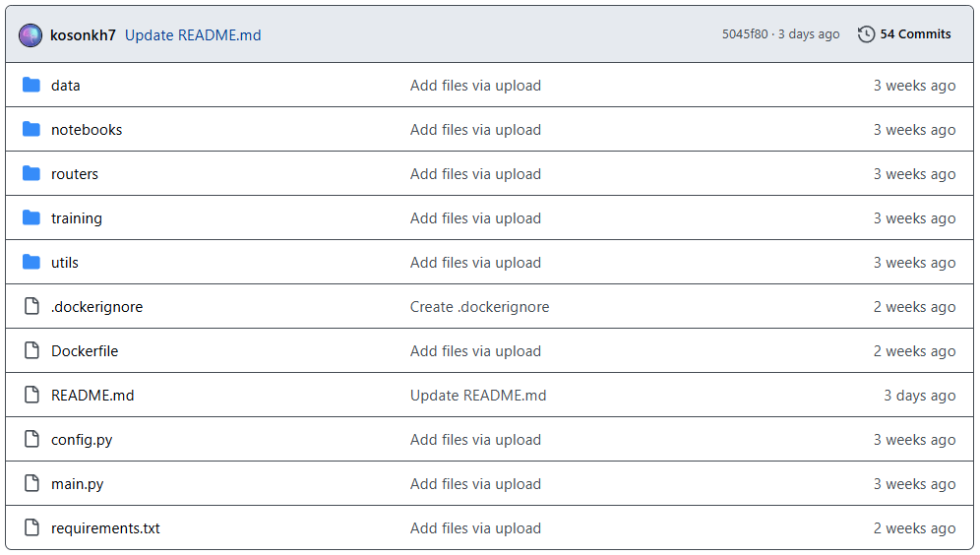Viewport: 980px width, 555px height.
Task: Click the data folder icon
Action: click(x=31, y=85)
